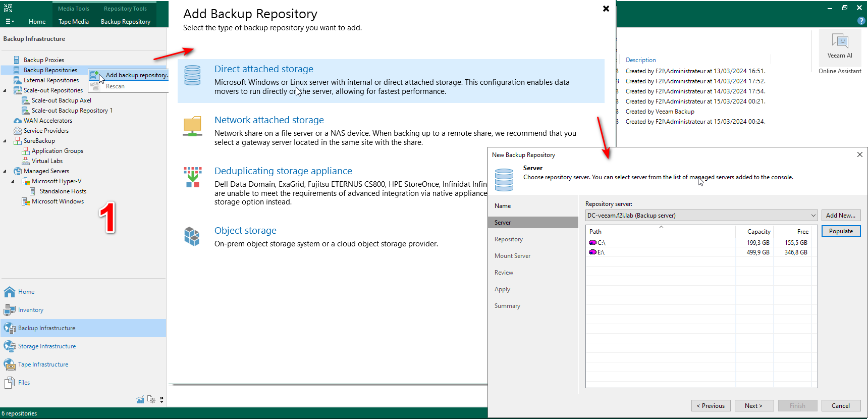Collapse the Managed Servers node
The height and width of the screenshot is (419, 868).
5,171
